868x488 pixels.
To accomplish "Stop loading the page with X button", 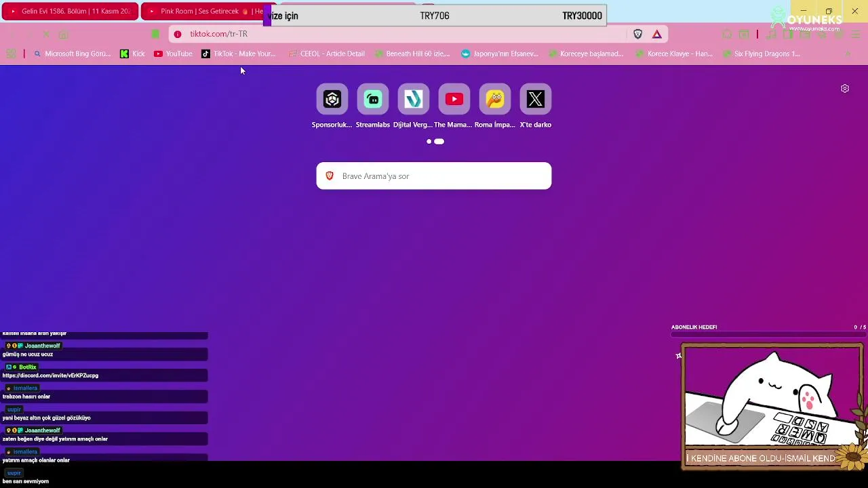I will tap(46, 34).
